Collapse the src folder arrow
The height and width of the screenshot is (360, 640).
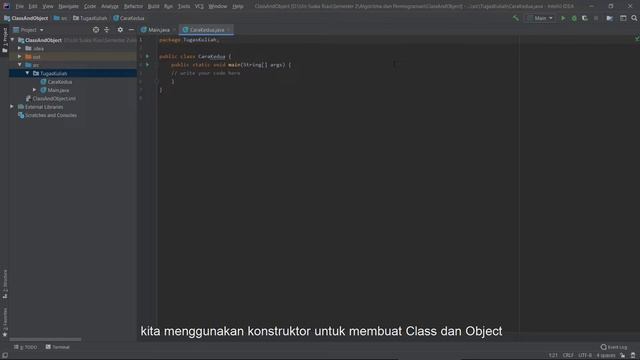pyautogui.click(x=20, y=65)
